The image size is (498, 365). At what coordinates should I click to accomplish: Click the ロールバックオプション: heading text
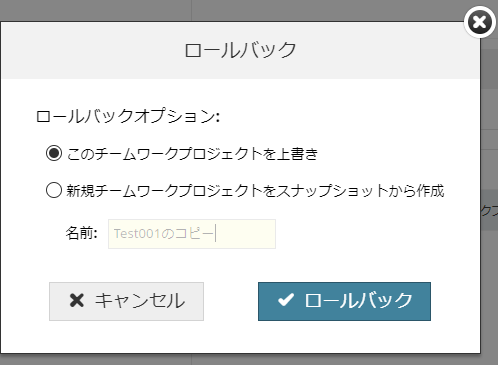(128, 116)
